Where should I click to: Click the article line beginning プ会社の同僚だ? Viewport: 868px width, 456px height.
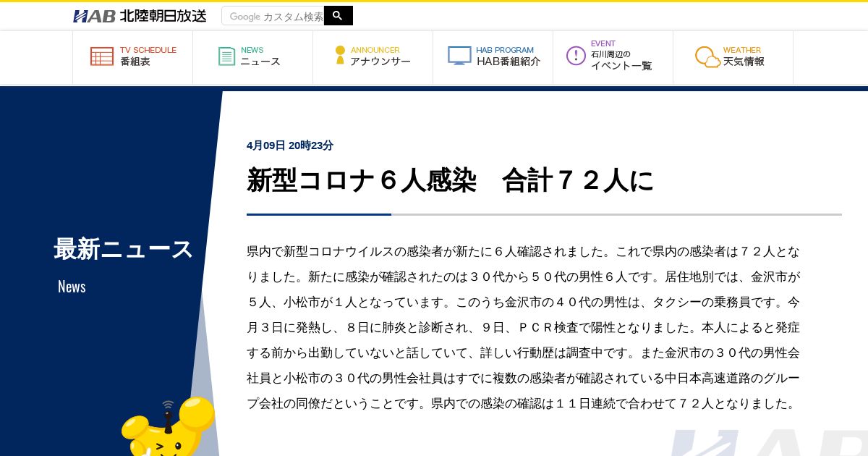(x=522, y=404)
